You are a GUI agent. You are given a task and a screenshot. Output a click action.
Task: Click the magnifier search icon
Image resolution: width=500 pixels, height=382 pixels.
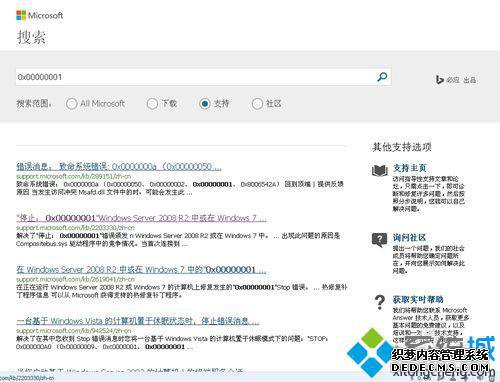point(382,77)
